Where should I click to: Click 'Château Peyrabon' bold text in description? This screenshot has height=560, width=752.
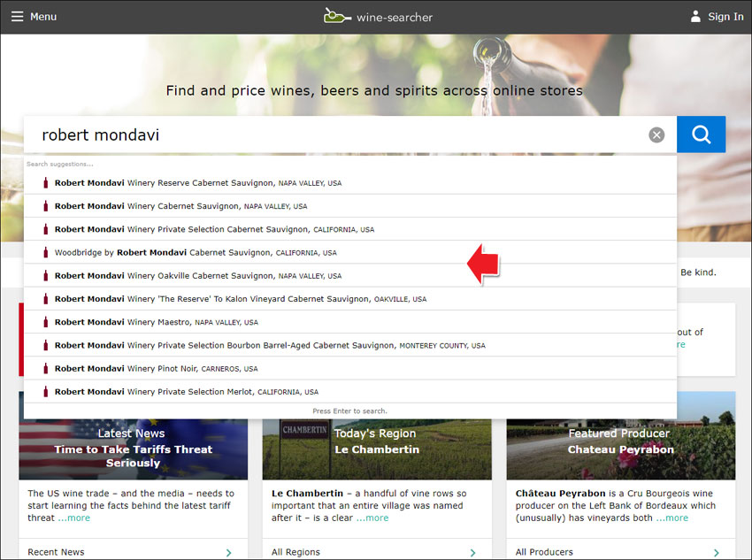561,494
